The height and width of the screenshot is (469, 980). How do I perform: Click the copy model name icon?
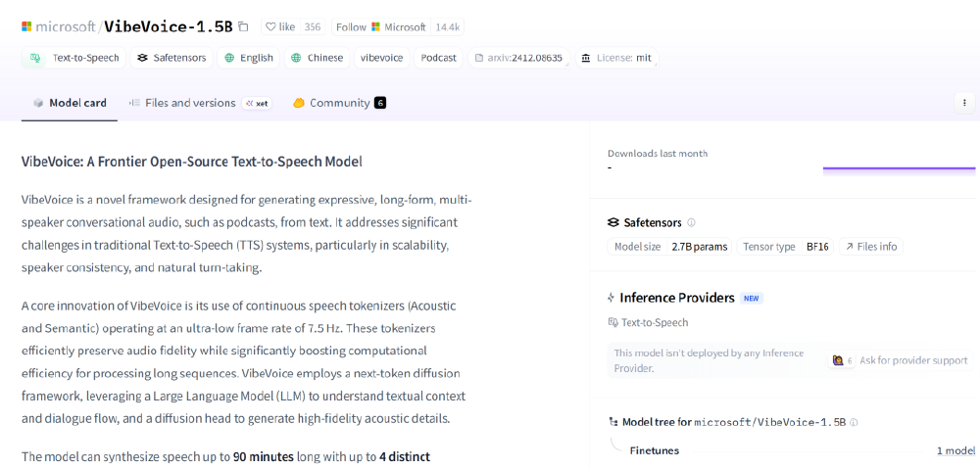[243, 27]
